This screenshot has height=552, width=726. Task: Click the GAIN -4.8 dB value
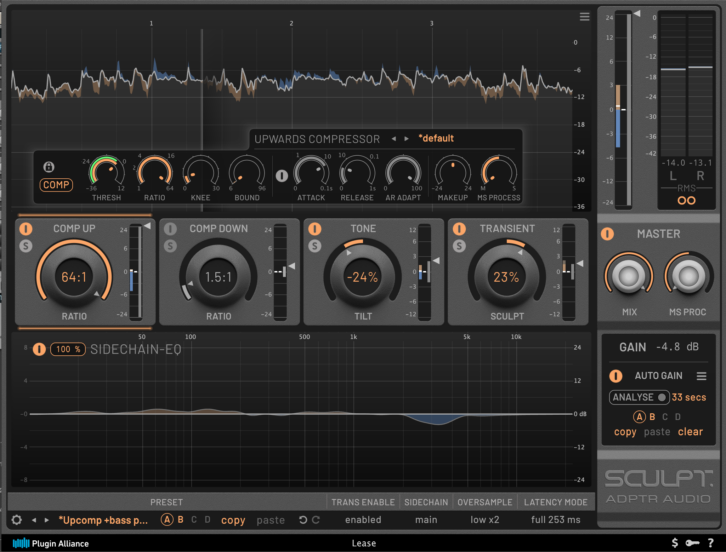point(677,347)
